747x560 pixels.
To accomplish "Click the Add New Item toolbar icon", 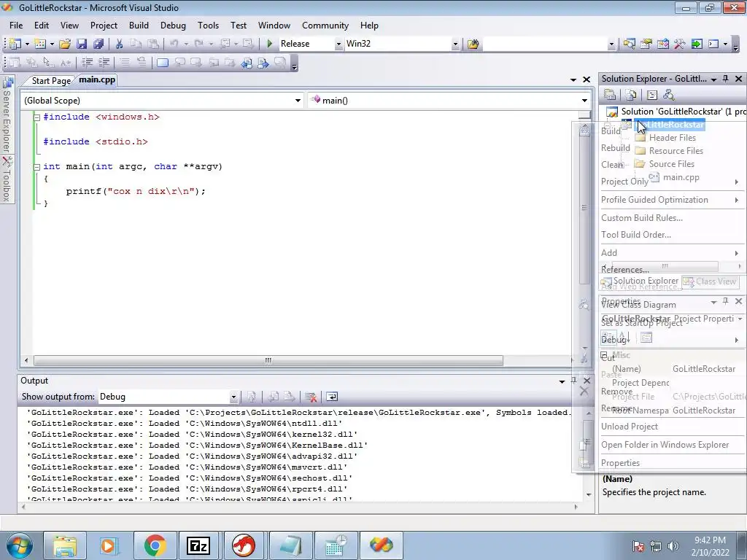I will (40, 44).
